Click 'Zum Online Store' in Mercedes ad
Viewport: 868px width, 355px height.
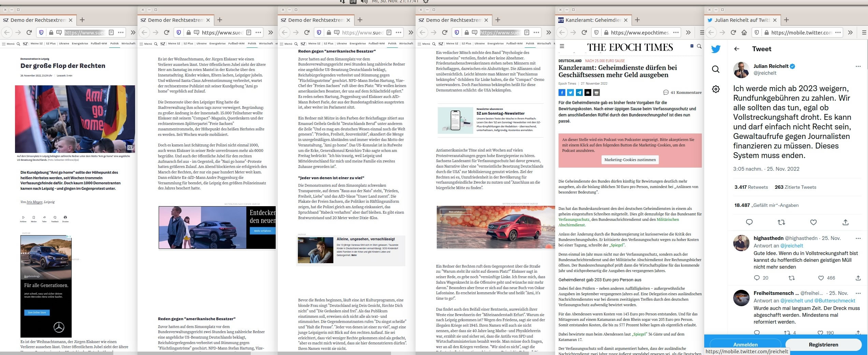37,313
